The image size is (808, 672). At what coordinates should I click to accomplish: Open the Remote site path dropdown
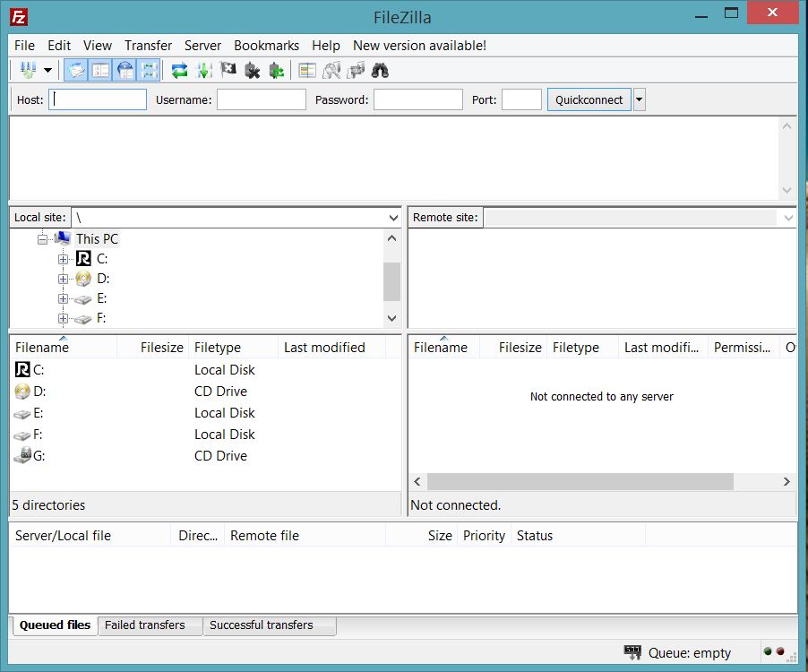click(x=788, y=218)
